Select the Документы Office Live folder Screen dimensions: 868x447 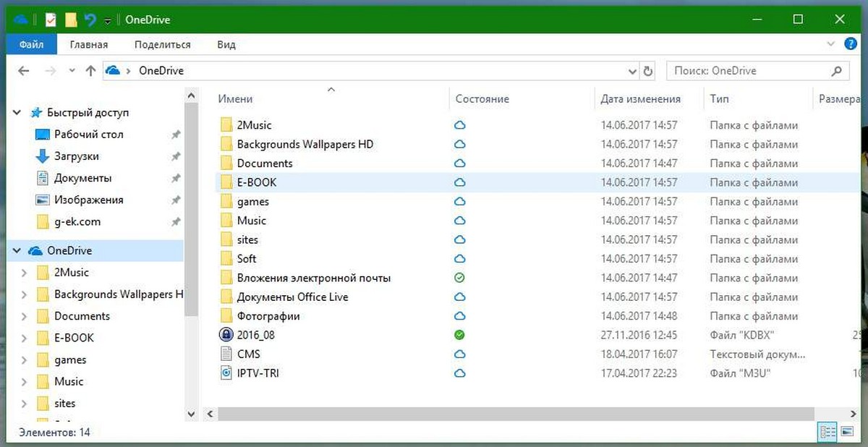(x=293, y=297)
